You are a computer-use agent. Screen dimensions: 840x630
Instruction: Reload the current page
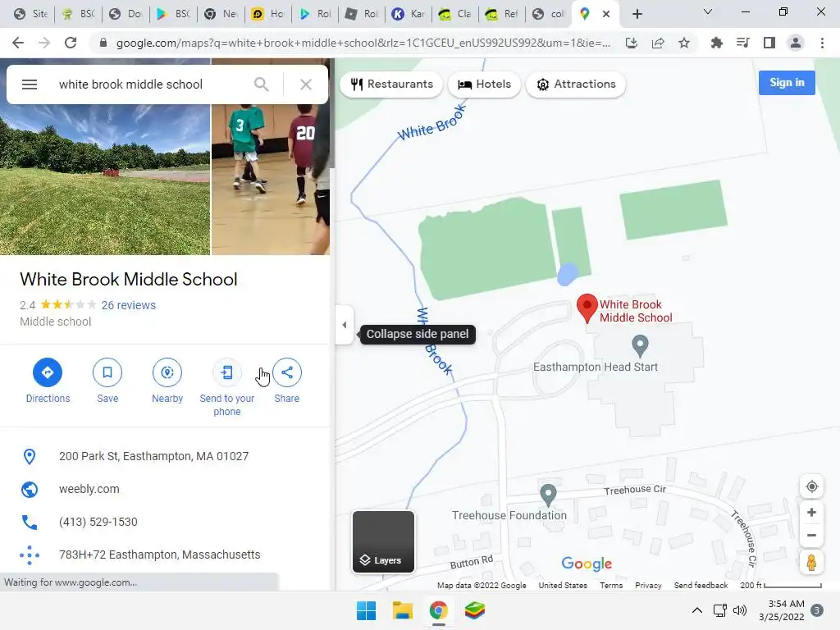(71, 43)
